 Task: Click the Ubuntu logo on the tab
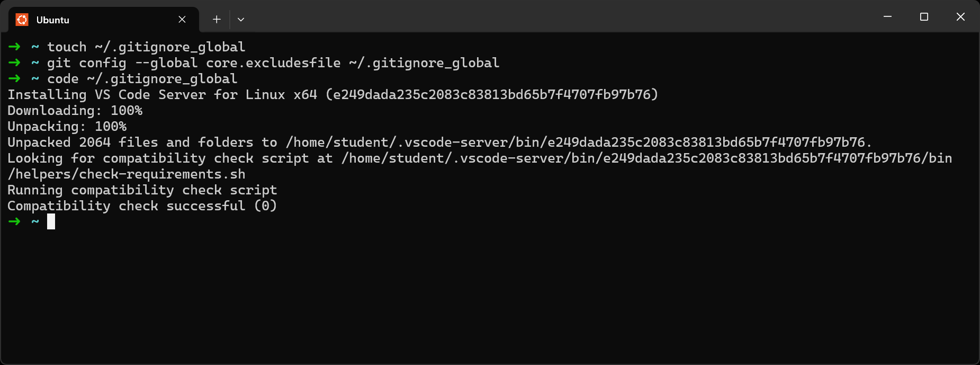click(22, 19)
